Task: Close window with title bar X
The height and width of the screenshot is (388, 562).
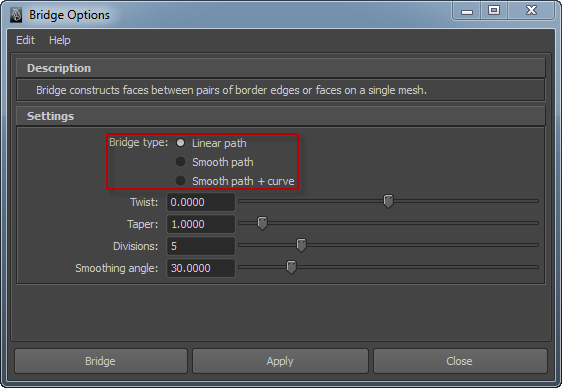Action: coord(531,10)
